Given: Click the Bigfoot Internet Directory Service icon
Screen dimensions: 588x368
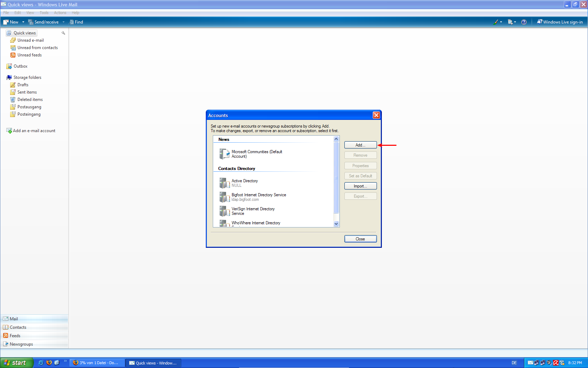Looking at the screenshot, I should point(224,197).
